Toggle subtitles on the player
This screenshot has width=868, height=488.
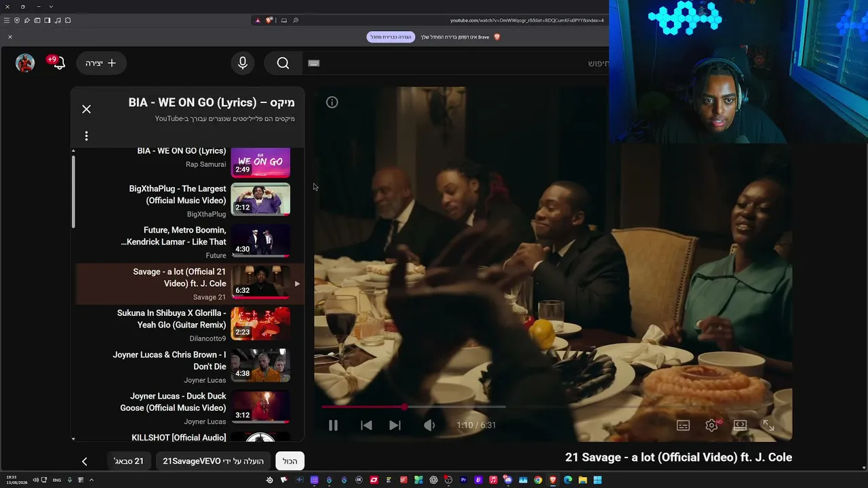tap(683, 426)
